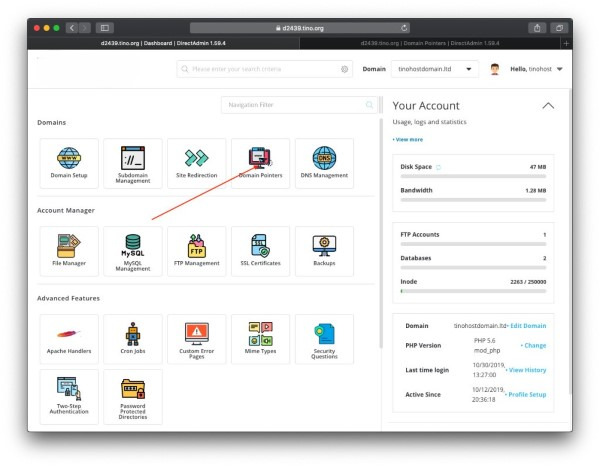
Task: Launch the File Manager
Action: pyautogui.click(x=69, y=250)
